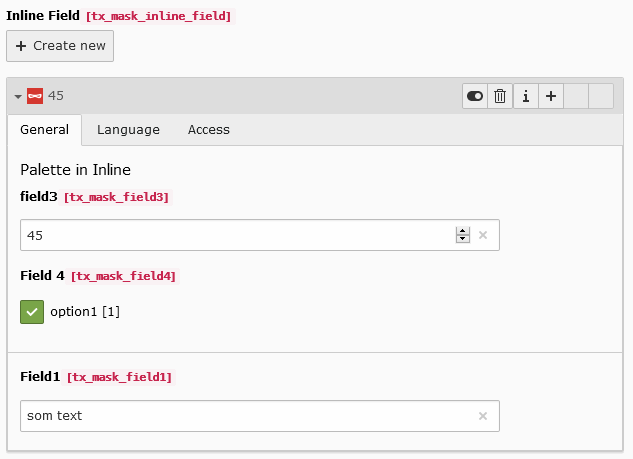Uncheck the option1 checkbox
The image size is (633, 459).
point(32,312)
